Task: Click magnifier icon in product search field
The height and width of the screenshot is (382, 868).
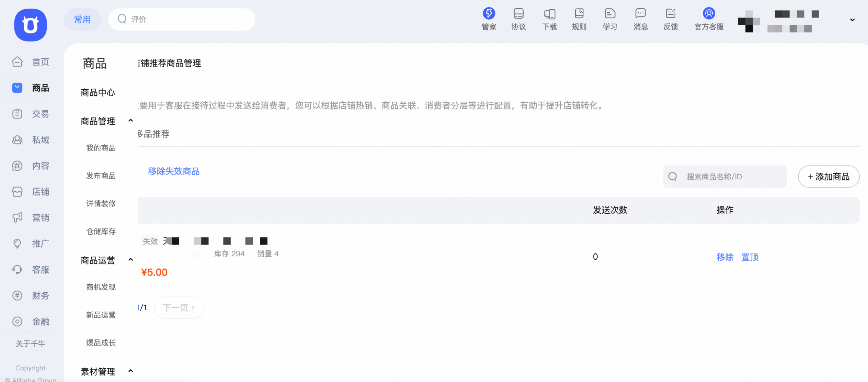Action: click(x=673, y=177)
